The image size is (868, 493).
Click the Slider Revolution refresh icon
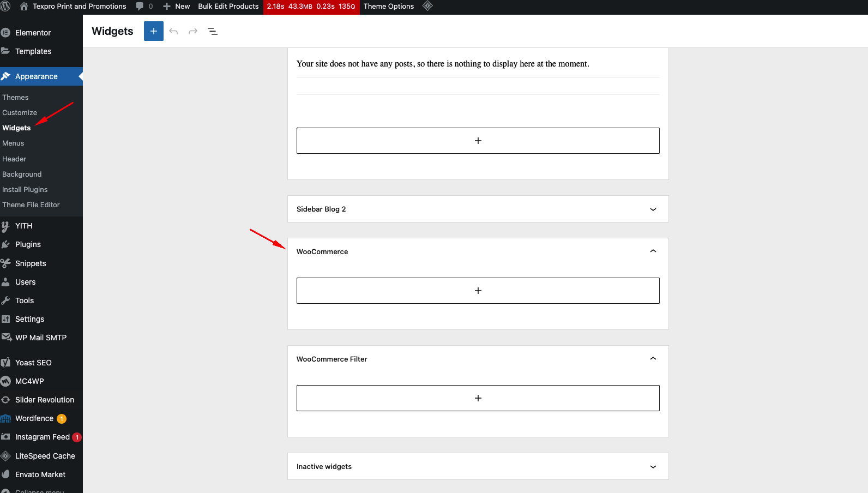coord(5,400)
